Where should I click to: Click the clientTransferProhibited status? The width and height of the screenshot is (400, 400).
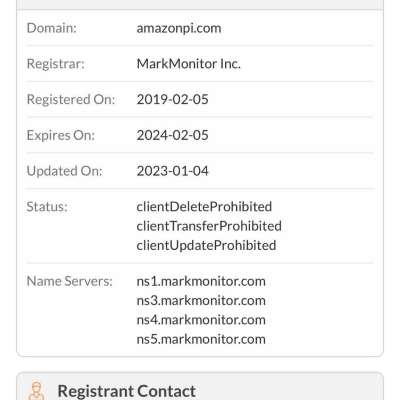tap(209, 226)
